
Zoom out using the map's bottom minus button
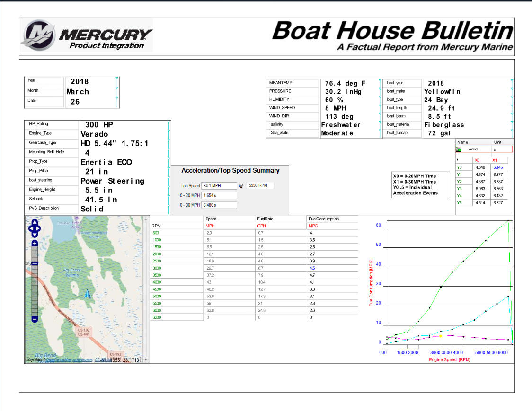coord(35,319)
